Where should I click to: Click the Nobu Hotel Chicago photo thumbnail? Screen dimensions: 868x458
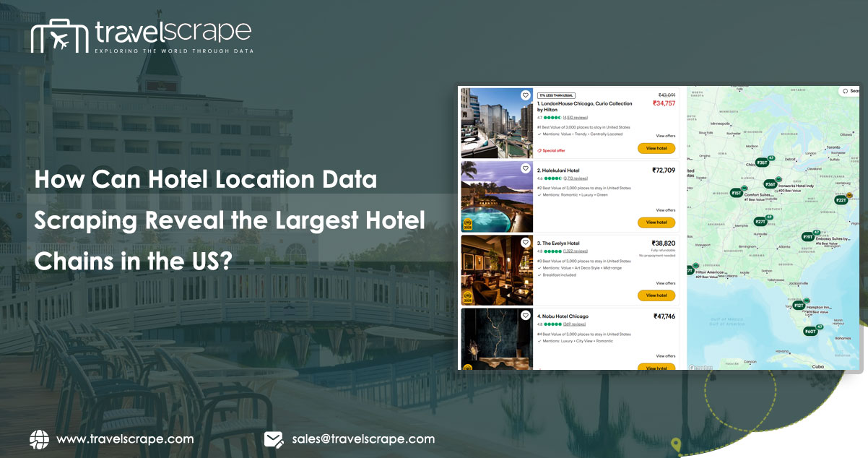[497, 340]
